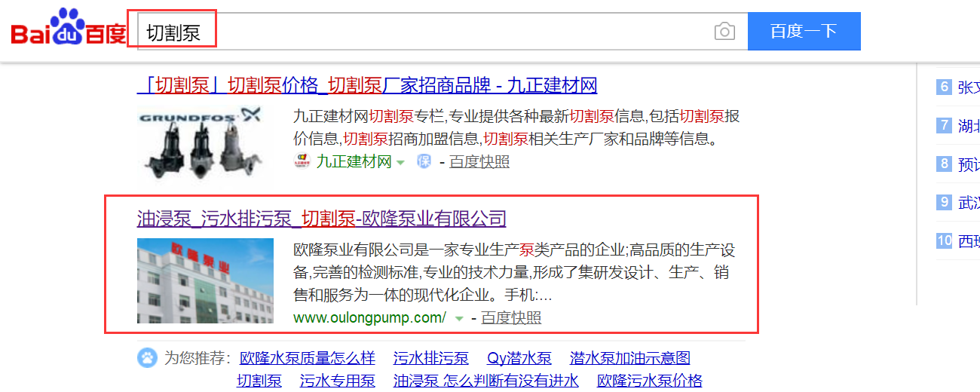The height and width of the screenshot is (392, 980).
Task: Expand dropdown arrow next to oulongpump URL
Action: pos(459,318)
